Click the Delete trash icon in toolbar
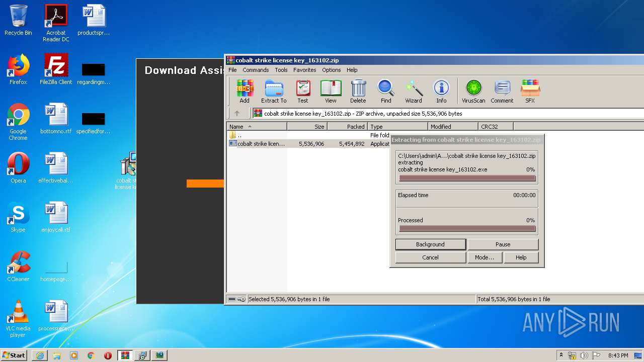The image size is (644, 362). 358,91
